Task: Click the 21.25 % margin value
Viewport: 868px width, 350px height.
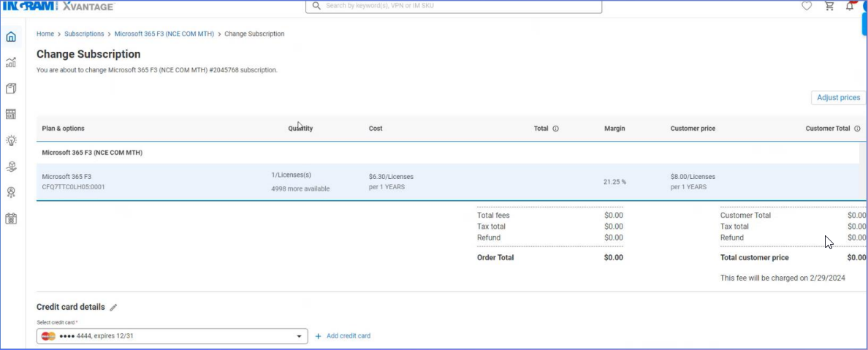Action: coord(614,182)
